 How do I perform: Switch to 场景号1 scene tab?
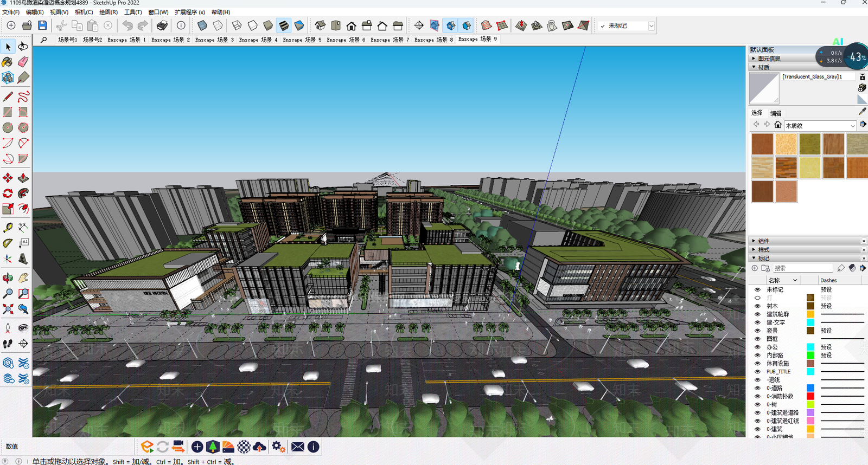coord(67,40)
